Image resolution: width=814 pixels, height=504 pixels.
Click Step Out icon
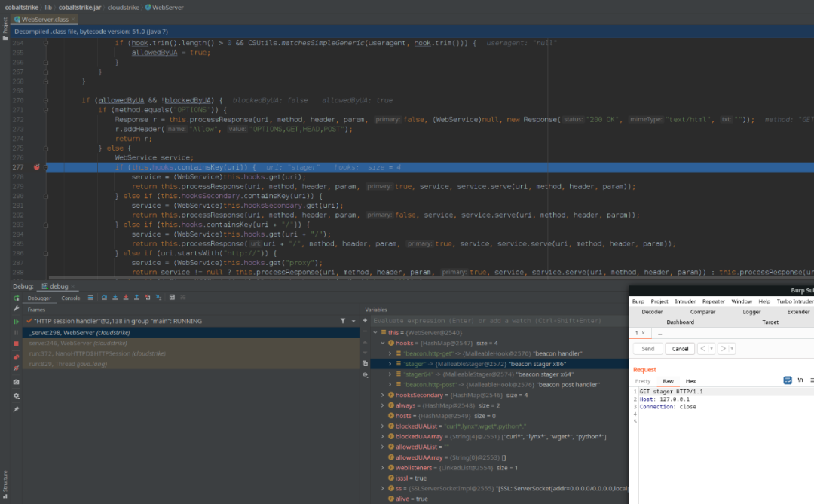[x=136, y=298]
